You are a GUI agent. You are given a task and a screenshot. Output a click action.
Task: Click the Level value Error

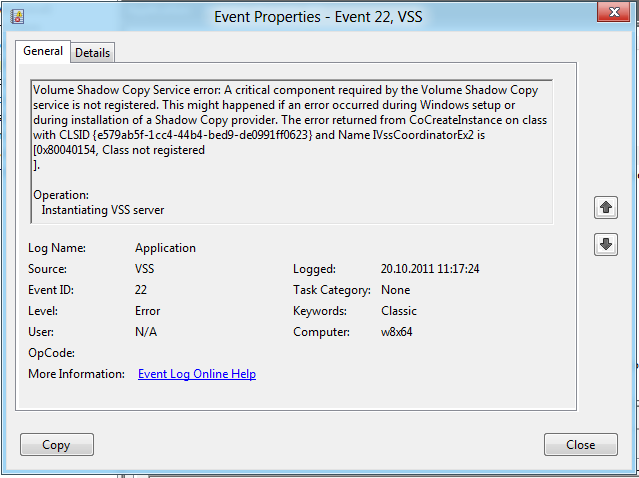[x=148, y=311]
